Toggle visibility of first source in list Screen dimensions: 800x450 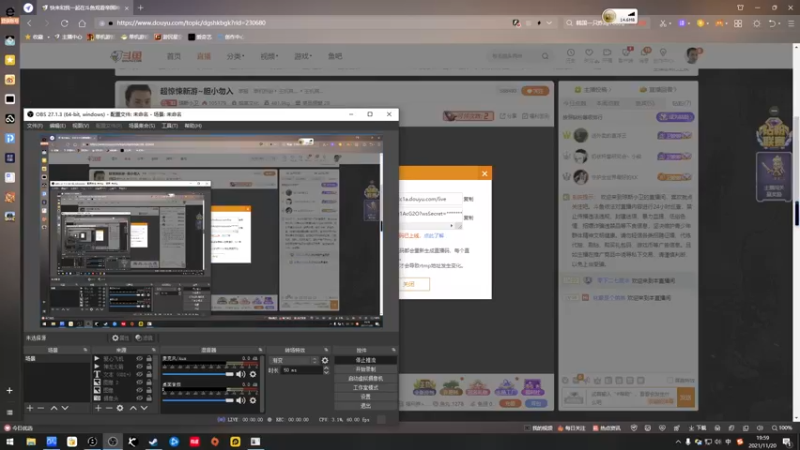pos(139,359)
